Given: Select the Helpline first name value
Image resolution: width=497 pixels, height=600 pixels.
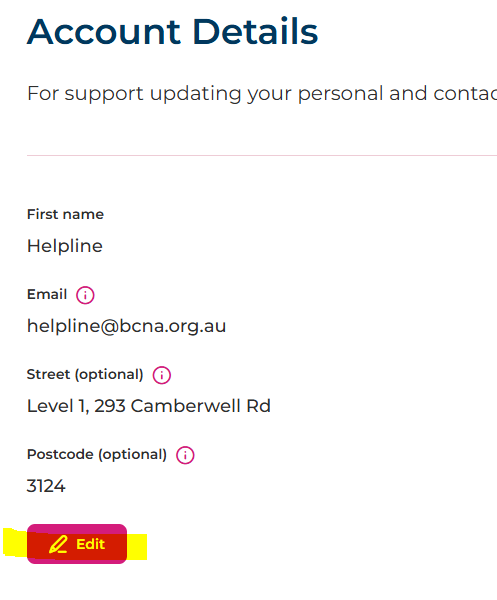Looking at the screenshot, I should [65, 246].
